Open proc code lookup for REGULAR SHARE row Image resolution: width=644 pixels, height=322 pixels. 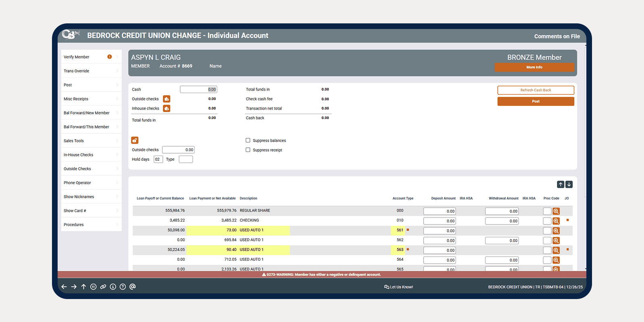tap(556, 211)
